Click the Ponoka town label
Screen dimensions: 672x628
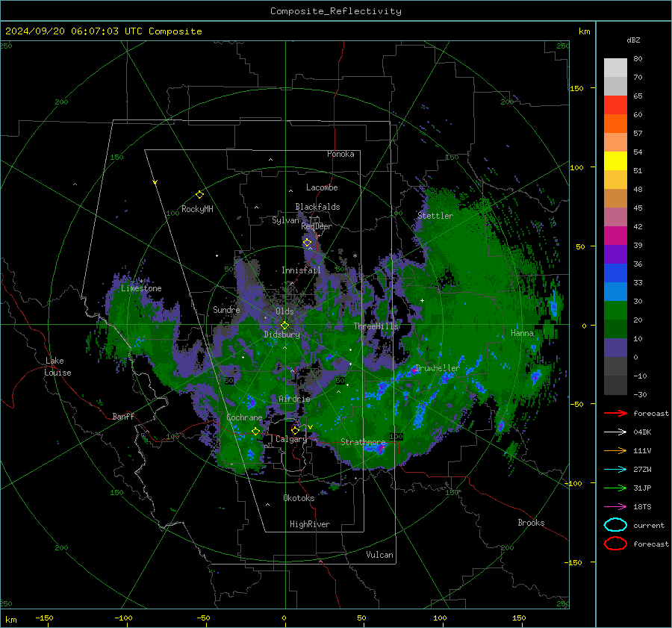pos(340,154)
